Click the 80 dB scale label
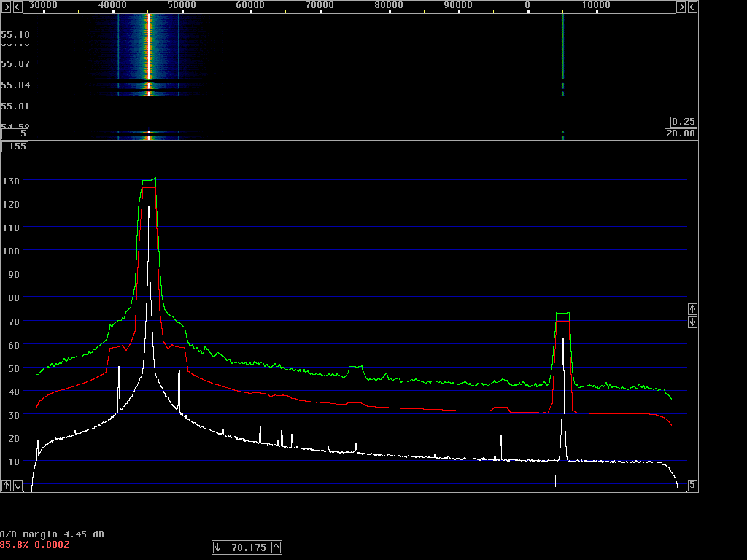The image size is (747, 560). pos(14,297)
